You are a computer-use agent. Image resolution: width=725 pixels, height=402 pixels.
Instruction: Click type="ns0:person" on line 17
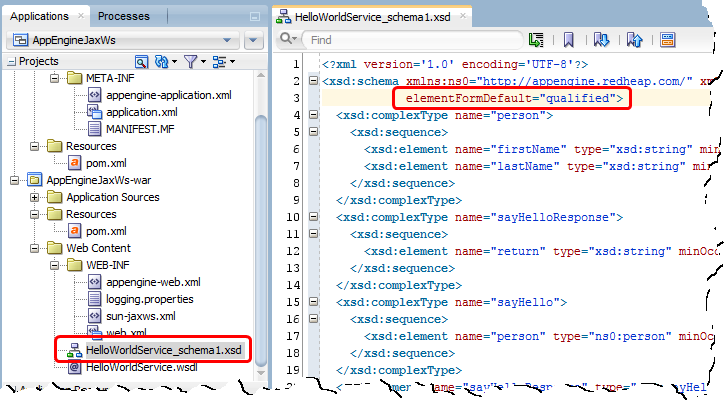click(612, 336)
